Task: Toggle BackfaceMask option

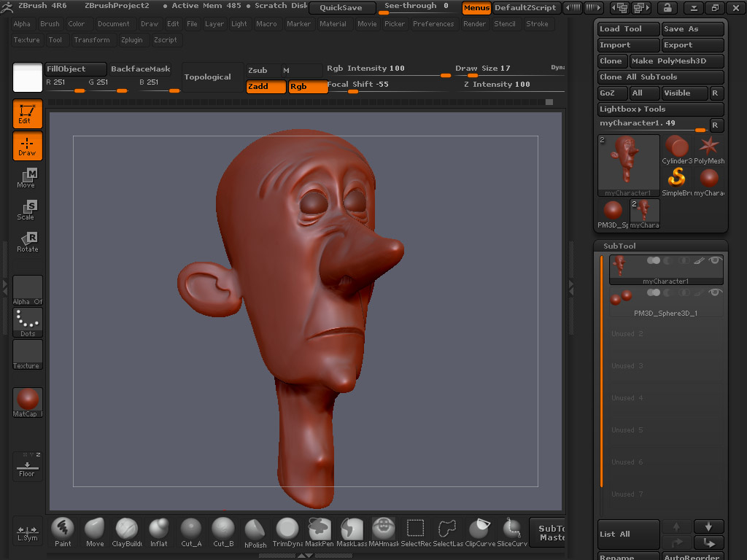Action: point(141,69)
